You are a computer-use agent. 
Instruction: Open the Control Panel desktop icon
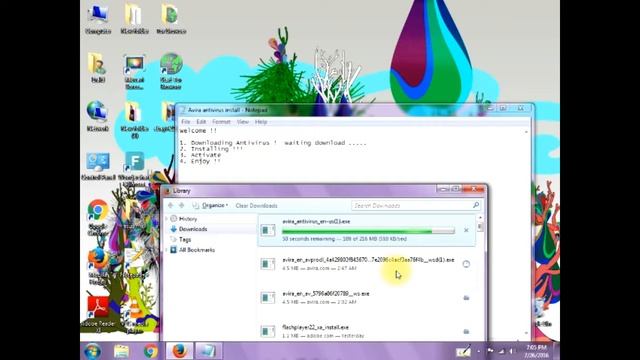[98, 167]
